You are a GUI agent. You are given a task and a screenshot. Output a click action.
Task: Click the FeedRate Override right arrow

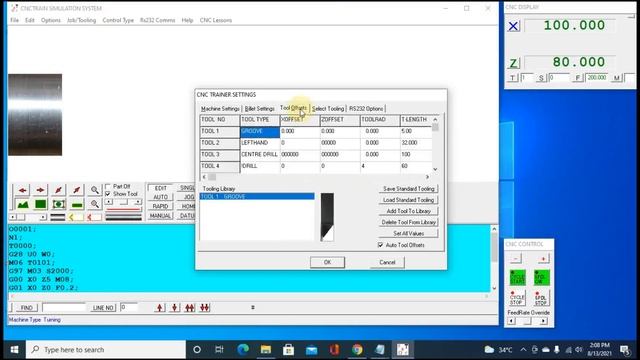[543, 321]
